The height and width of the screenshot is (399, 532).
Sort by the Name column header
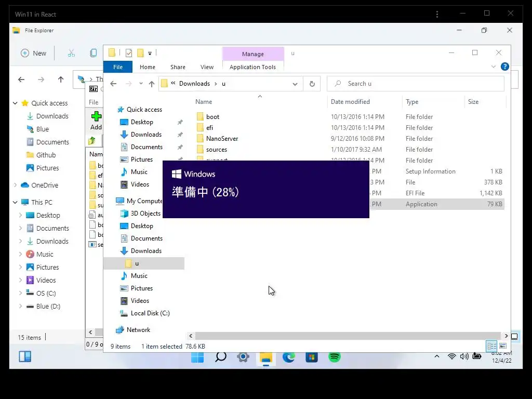click(x=204, y=102)
